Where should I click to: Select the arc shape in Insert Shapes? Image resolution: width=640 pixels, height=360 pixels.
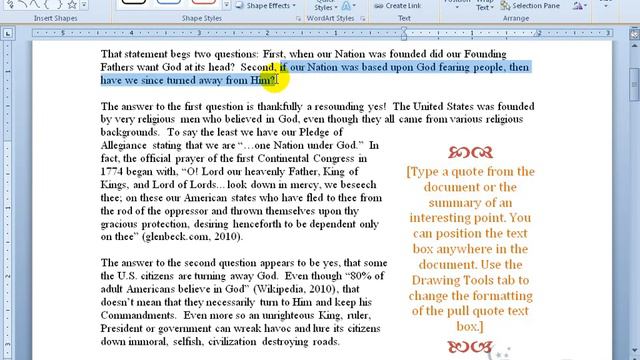point(23,5)
